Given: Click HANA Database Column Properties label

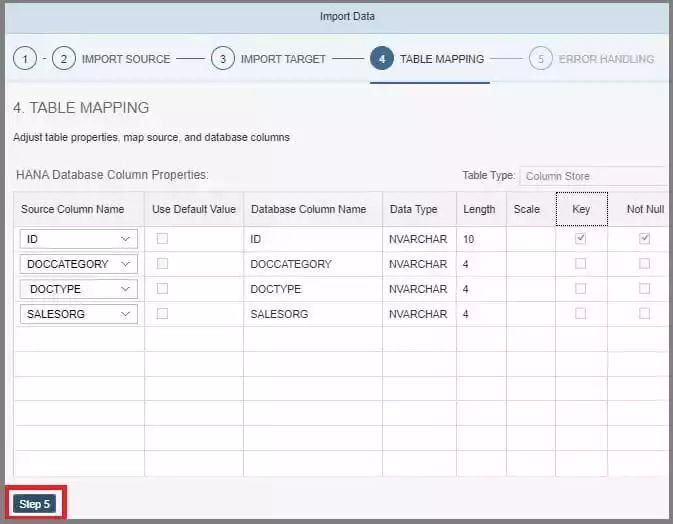Looking at the screenshot, I should coord(112,175).
